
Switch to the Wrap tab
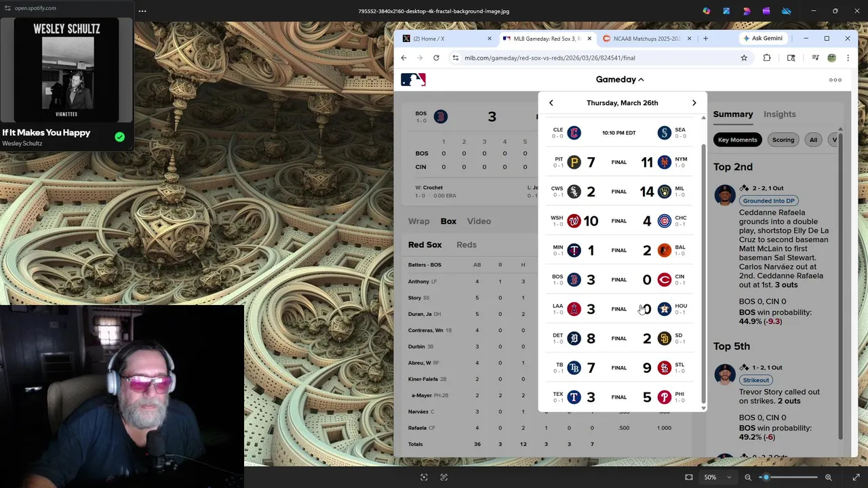[419, 222]
